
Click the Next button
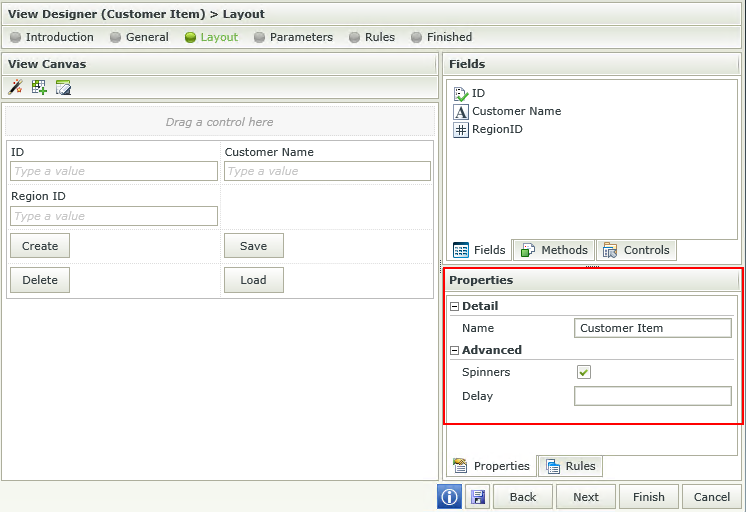[x=586, y=497]
